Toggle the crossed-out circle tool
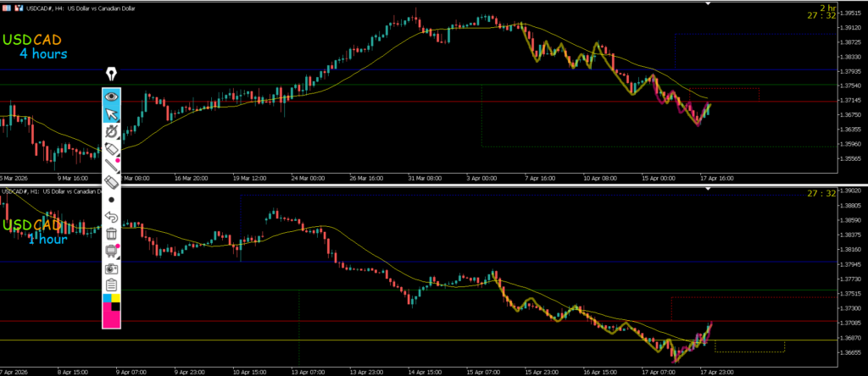This screenshot has height=376, width=868. (111, 132)
